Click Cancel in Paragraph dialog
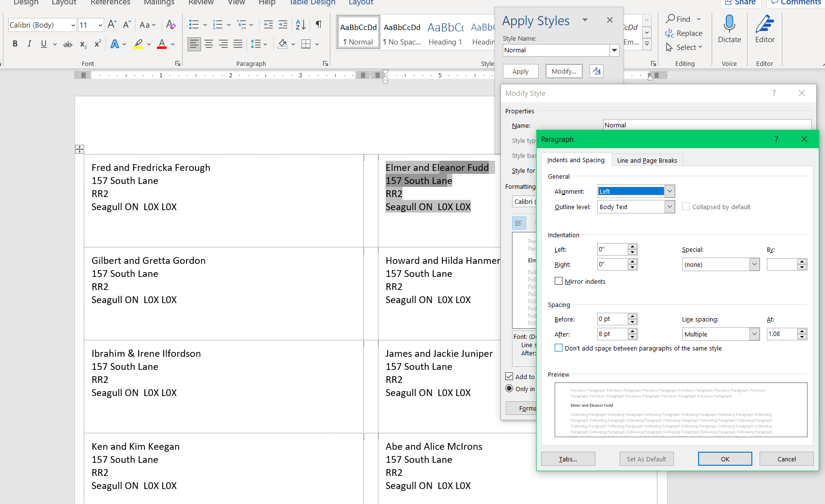This screenshot has width=825, height=504. coord(786,459)
